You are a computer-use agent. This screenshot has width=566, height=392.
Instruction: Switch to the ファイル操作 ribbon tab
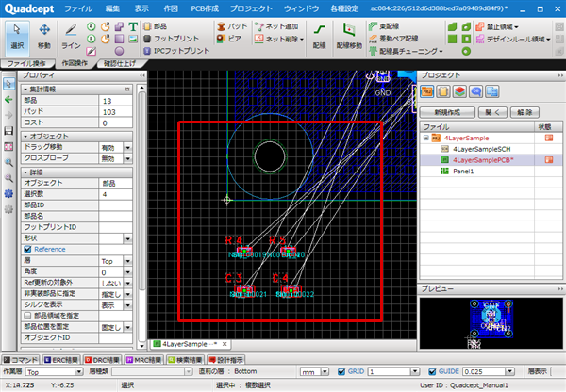[x=26, y=64]
